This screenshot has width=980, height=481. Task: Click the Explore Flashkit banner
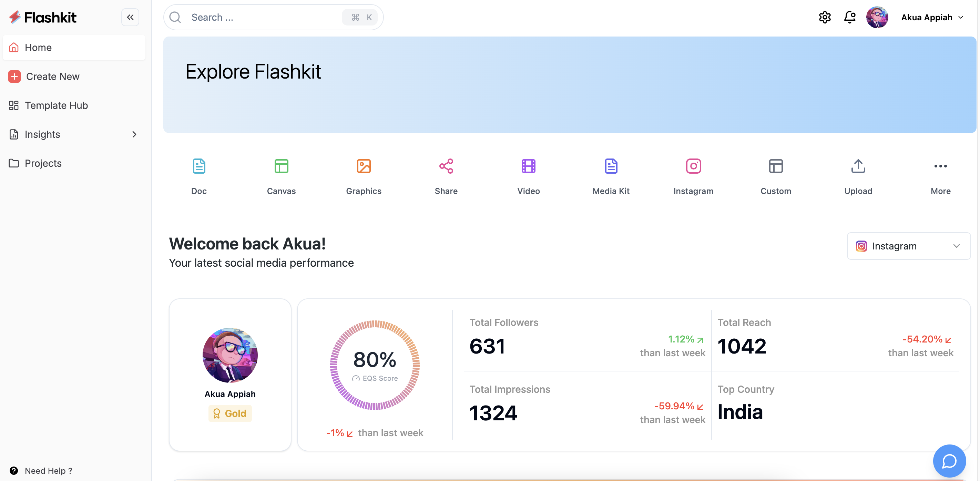coord(570,85)
